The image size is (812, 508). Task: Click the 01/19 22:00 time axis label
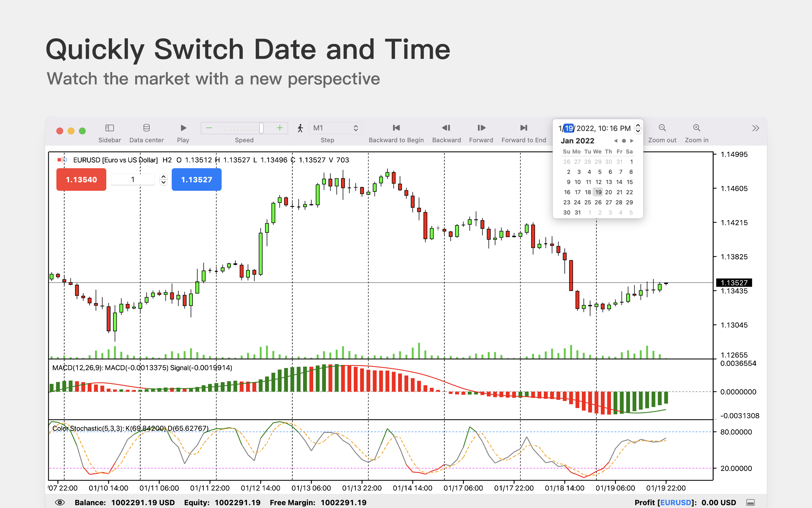pos(666,488)
